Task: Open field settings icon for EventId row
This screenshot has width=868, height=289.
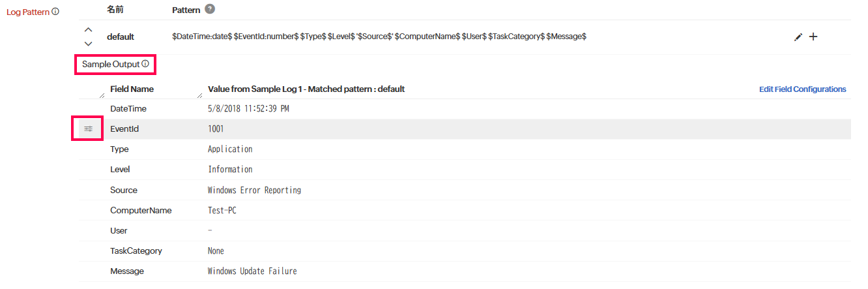Action: [88, 129]
